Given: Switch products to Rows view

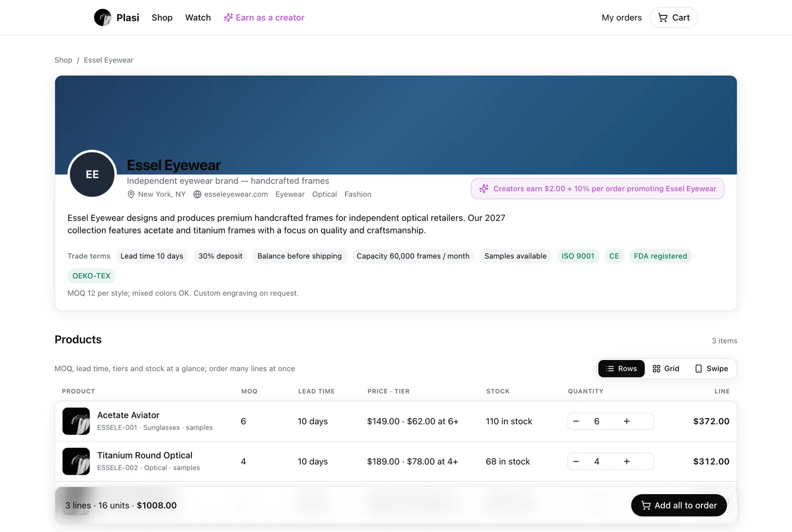Looking at the screenshot, I should tap(621, 369).
